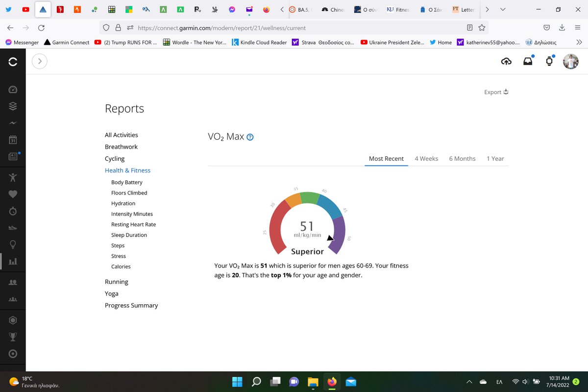This screenshot has width=588, height=392.
Task: Open File Explorer from the taskbar
Action: (313, 382)
